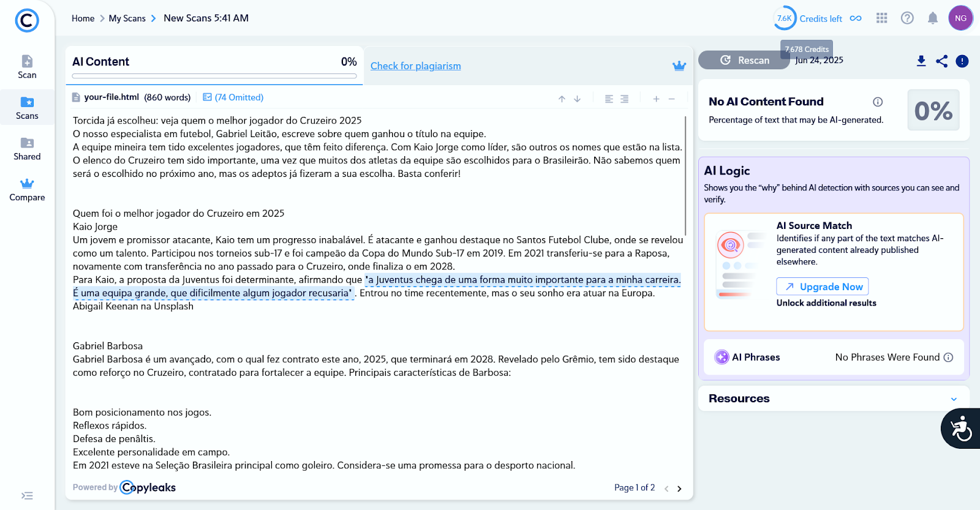Click Check for plagiarism link

click(415, 66)
